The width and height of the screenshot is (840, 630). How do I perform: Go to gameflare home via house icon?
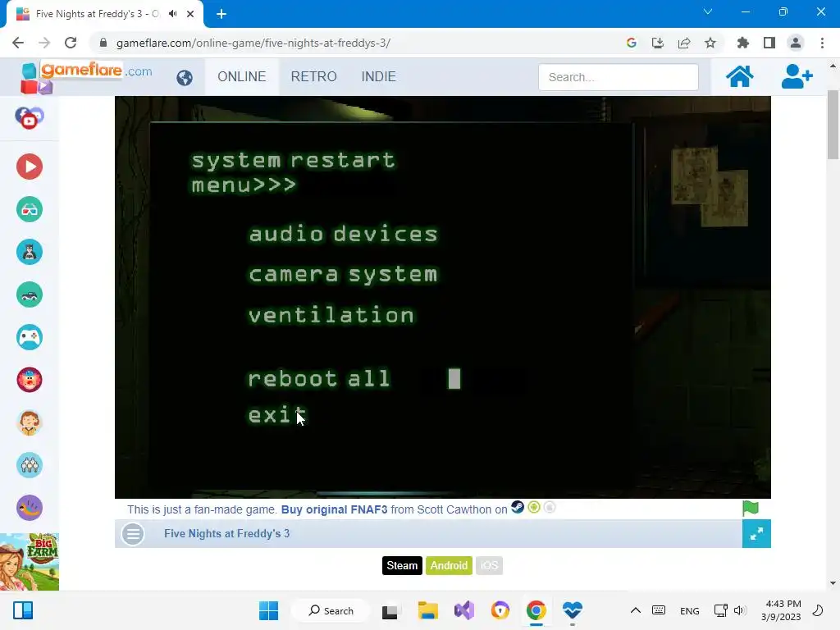click(x=739, y=76)
